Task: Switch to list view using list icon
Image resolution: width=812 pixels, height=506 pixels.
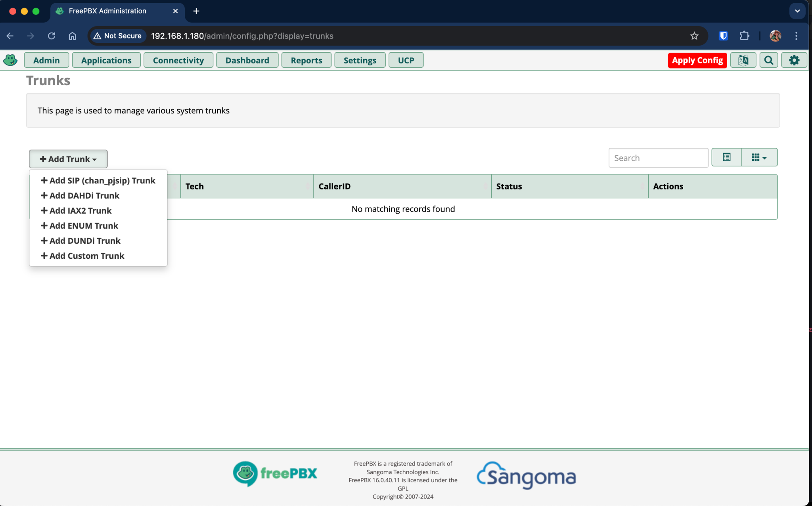Action: pyautogui.click(x=727, y=157)
